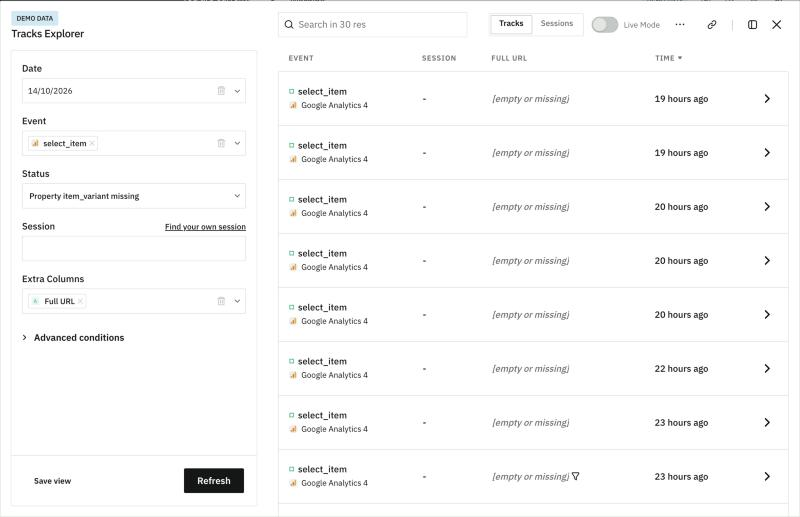Click the Tracks Explorer title
The image size is (800, 517).
[47, 34]
